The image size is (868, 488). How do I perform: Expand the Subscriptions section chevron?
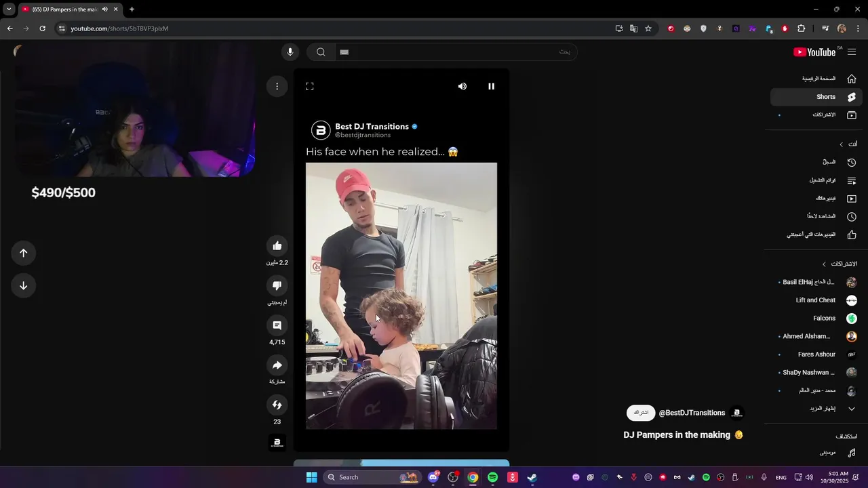coord(825,264)
